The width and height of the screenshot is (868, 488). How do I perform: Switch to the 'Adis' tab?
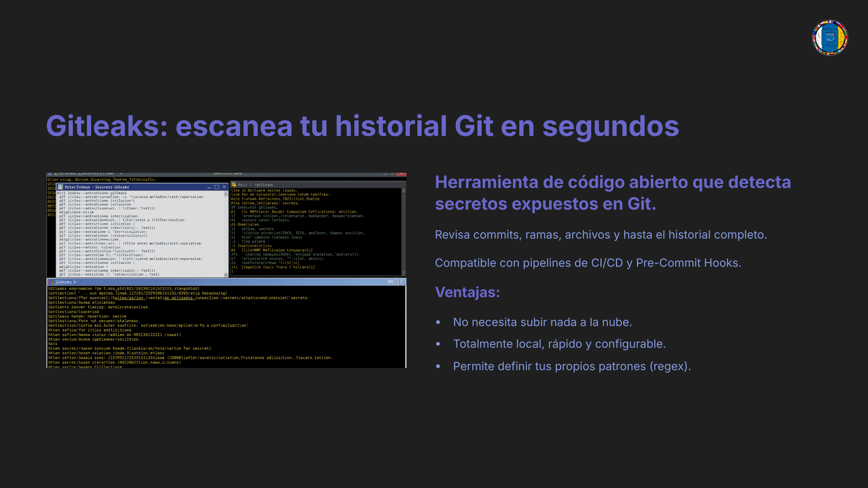pyautogui.click(x=242, y=185)
